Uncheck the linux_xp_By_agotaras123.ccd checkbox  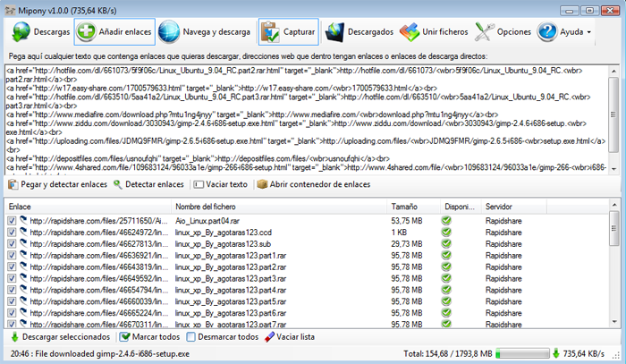pos(12,233)
